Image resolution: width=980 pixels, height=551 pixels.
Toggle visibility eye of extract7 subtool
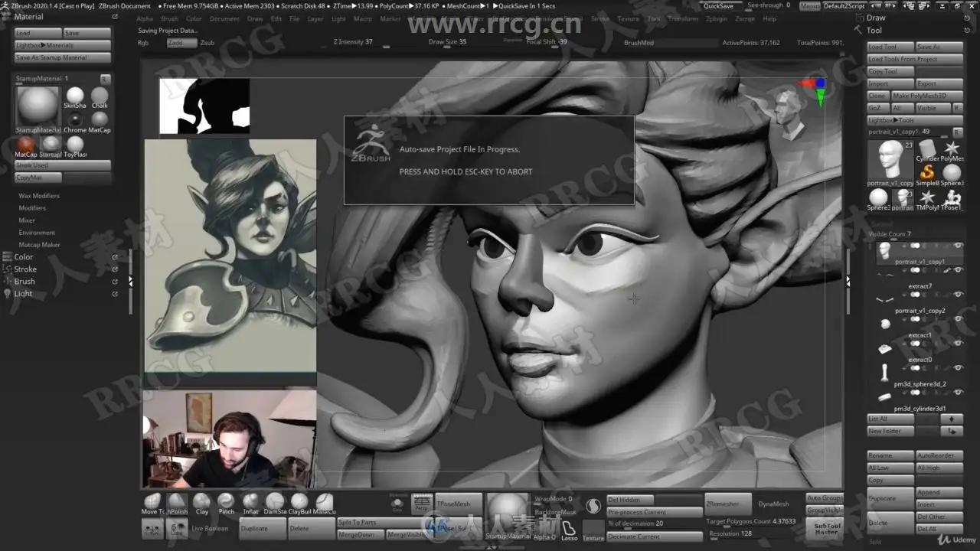click(957, 270)
